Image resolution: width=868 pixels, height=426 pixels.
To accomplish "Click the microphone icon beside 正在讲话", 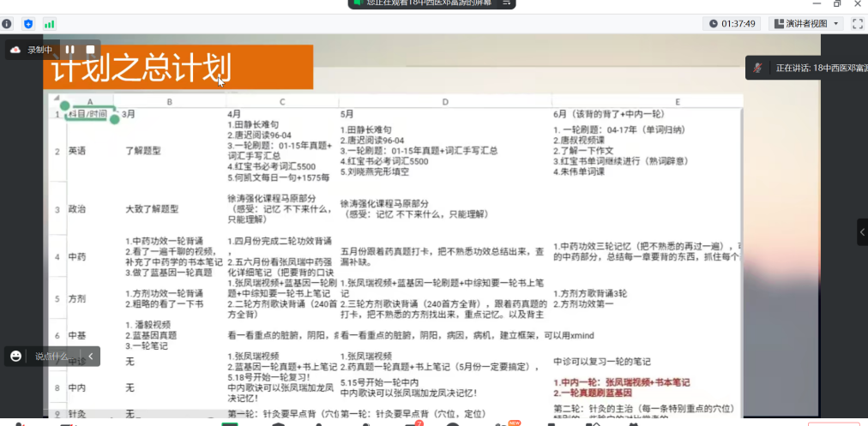I will point(758,68).
